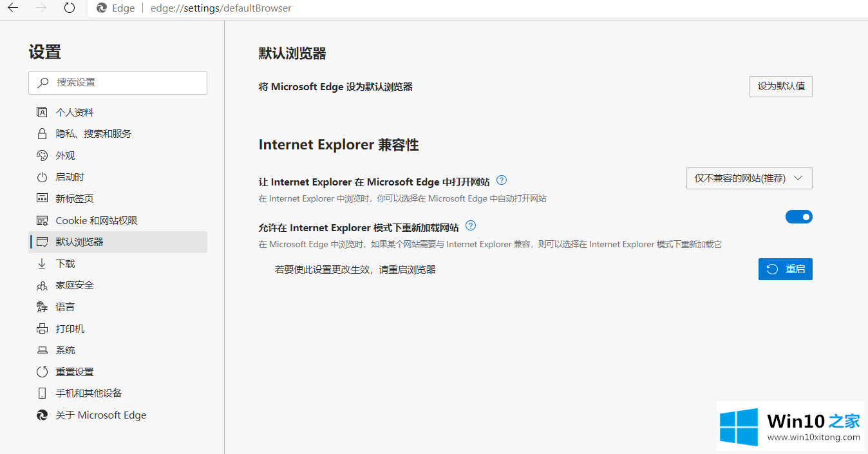Click the Internet Explorer 兼容性 heading
Image resolution: width=868 pixels, height=454 pixels.
339,145
